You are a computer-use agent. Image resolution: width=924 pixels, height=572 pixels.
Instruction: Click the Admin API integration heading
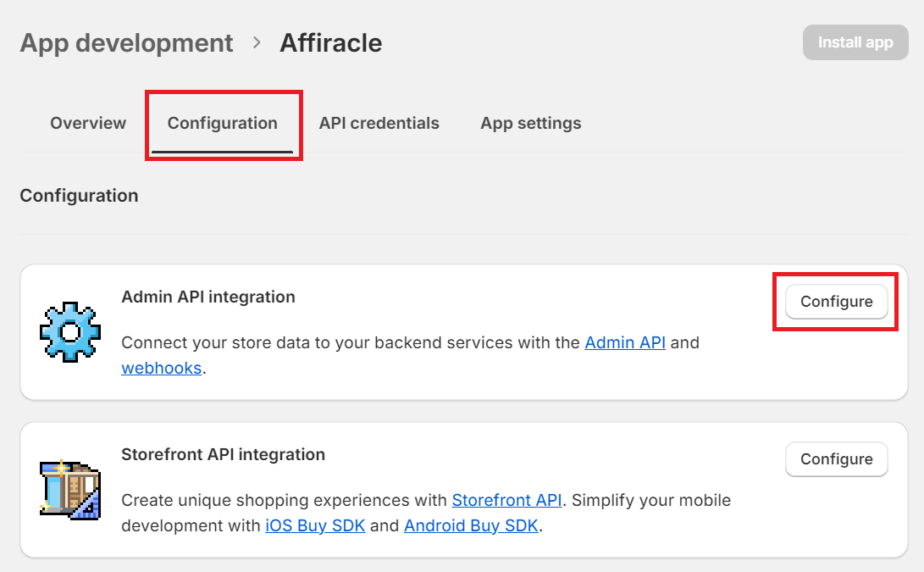(208, 297)
